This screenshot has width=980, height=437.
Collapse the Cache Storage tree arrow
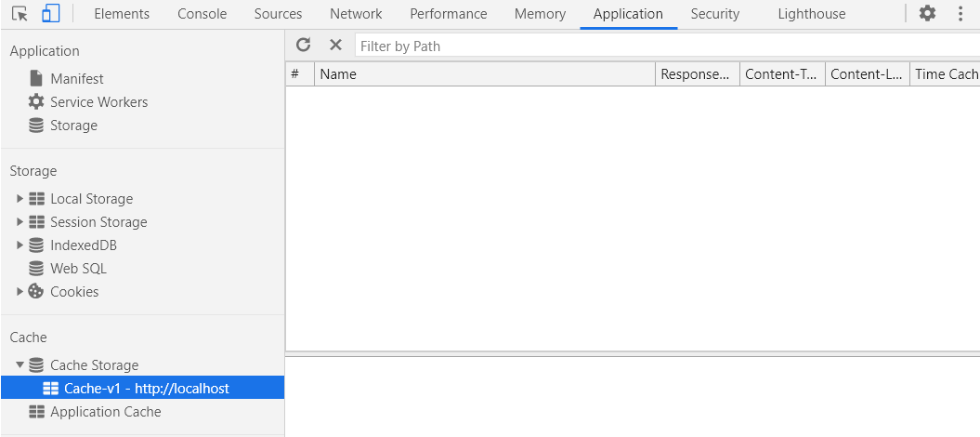20,365
